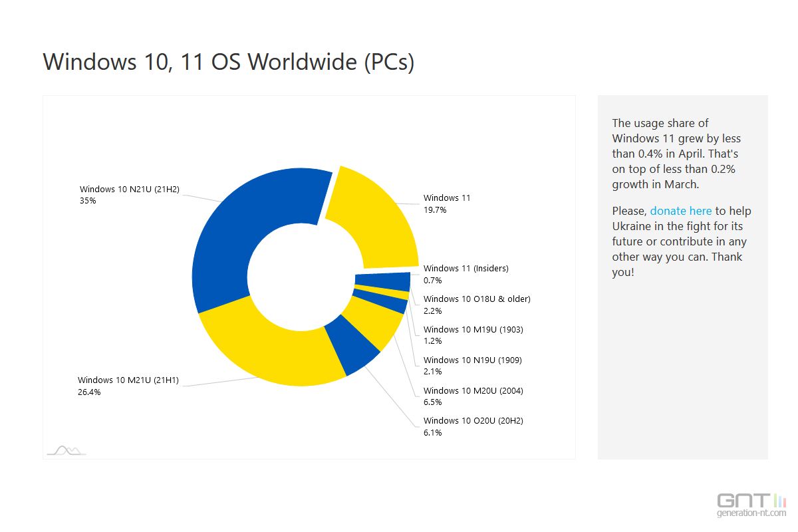Viewport: 798px width, 532px height.
Task: Open the 'donate here' link
Action: click(681, 211)
